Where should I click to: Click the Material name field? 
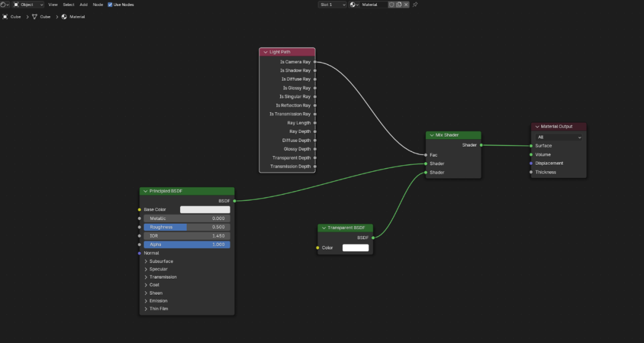click(x=373, y=5)
